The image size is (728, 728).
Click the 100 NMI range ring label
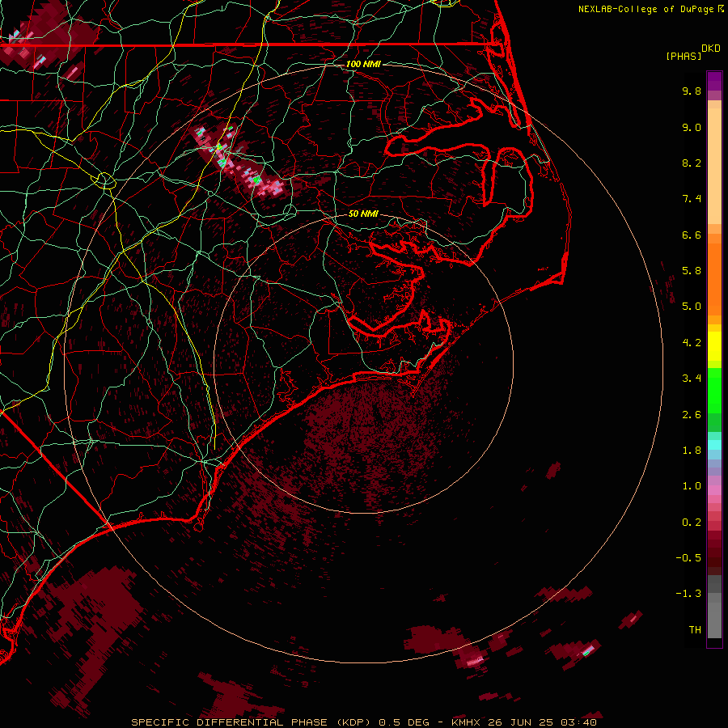point(363,64)
